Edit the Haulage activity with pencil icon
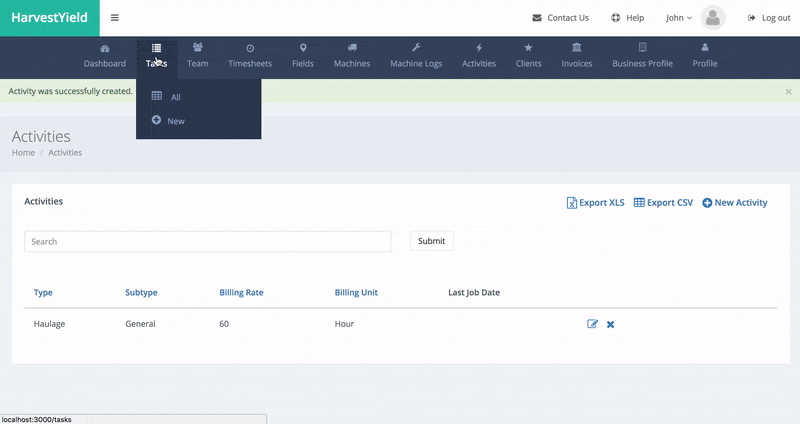The image size is (800, 424). (x=592, y=324)
